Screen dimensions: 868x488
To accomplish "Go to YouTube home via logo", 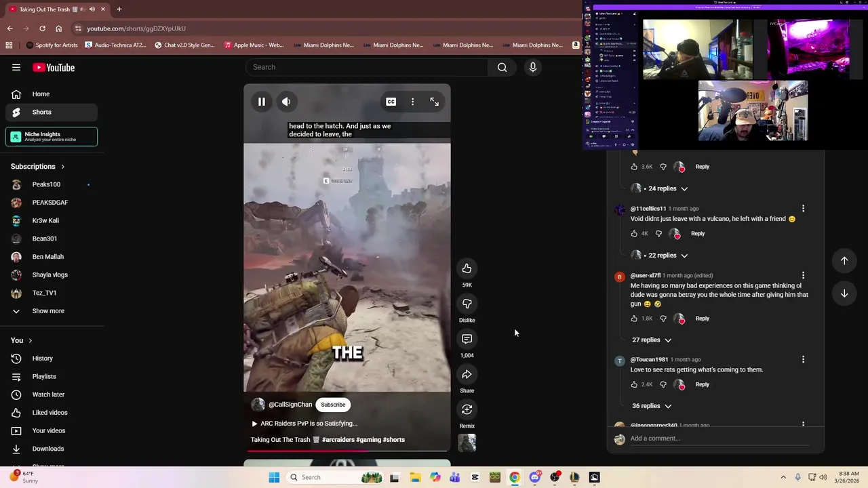I will coord(54,68).
